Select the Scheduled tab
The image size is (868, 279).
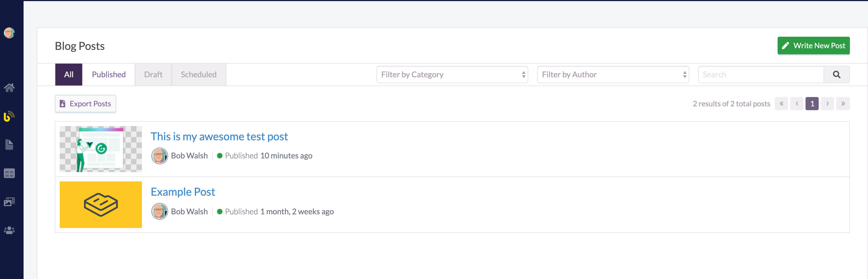(x=198, y=75)
